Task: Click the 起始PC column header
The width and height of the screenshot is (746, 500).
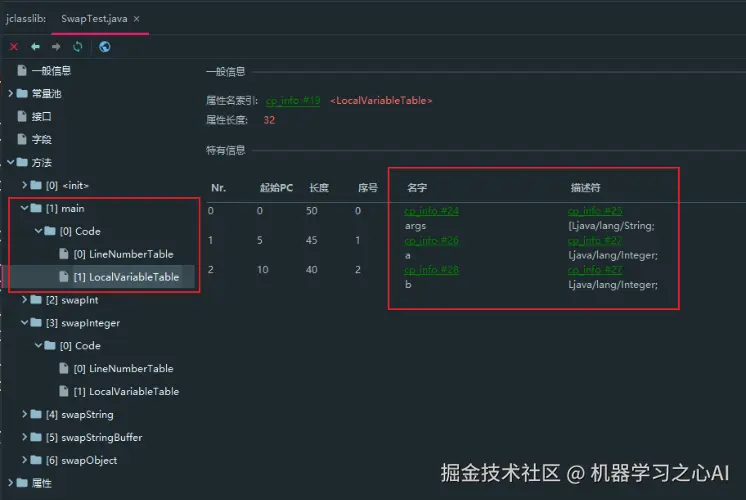Action: [x=276, y=188]
